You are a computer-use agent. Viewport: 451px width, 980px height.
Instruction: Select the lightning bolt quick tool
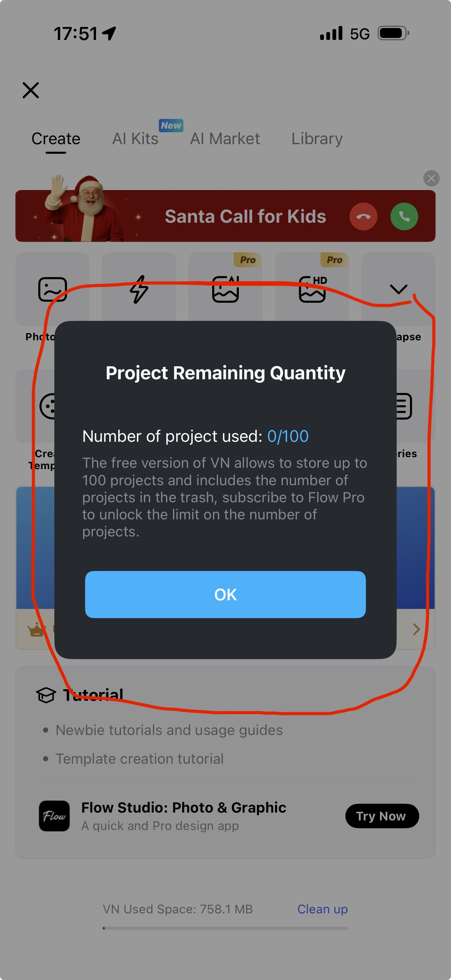pos(139,289)
